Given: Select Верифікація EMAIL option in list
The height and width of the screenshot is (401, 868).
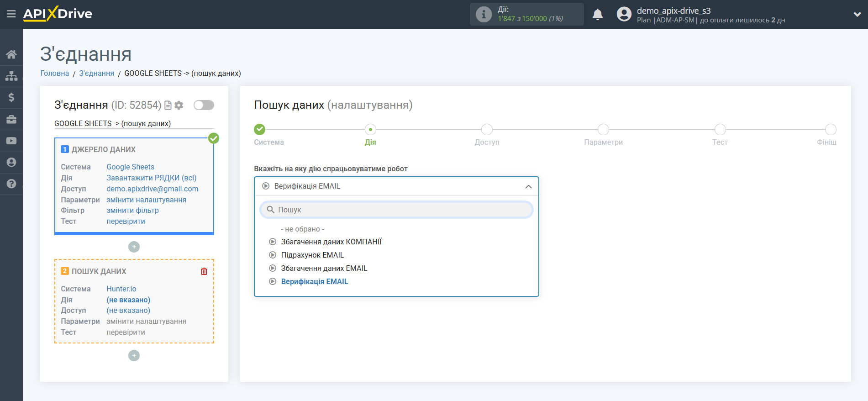Looking at the screenshot, I should click(x=314, y=282).
